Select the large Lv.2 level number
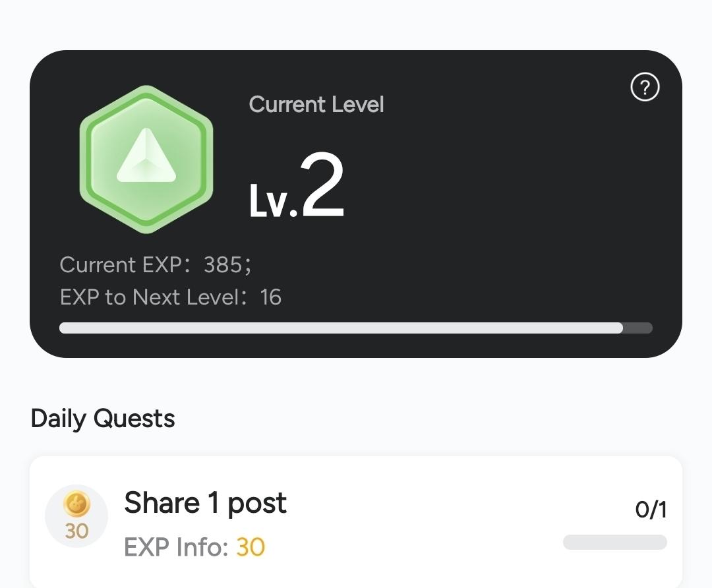Image resolution: width=712 pixels, height=588 pixels. [x=297, y=186]
